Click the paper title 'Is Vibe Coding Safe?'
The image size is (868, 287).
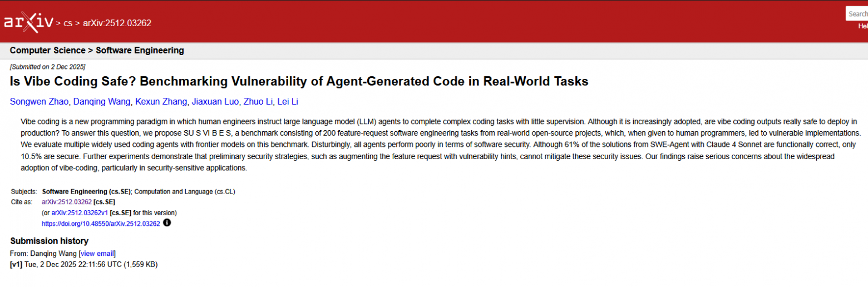pyautogui.click(x=299, y=81)
